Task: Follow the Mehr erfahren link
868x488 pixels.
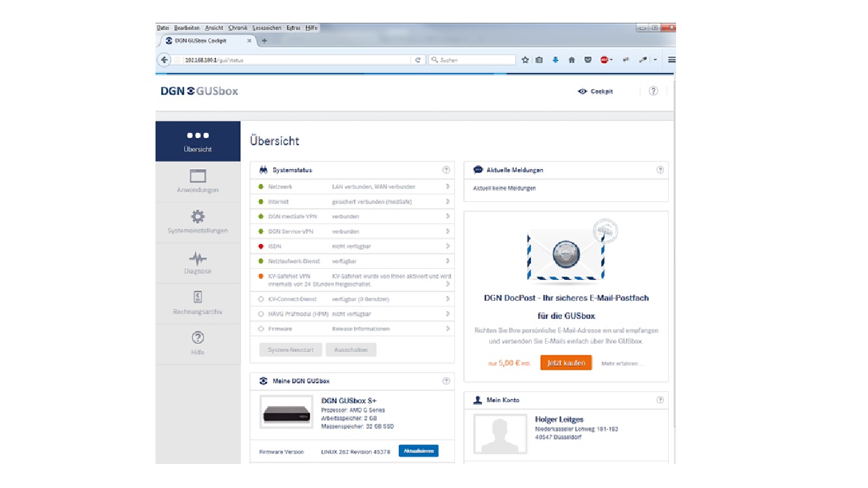Action: pyautogui.click(x=622, y=364)
